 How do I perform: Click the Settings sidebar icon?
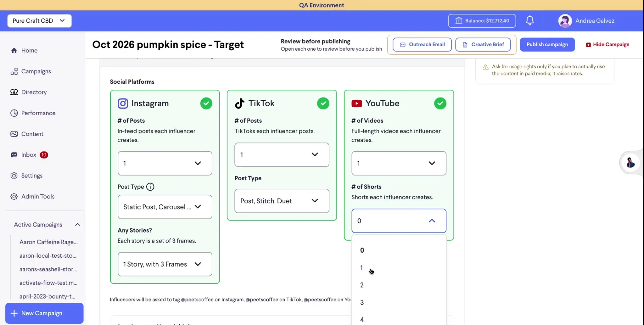tap(14, 176)
